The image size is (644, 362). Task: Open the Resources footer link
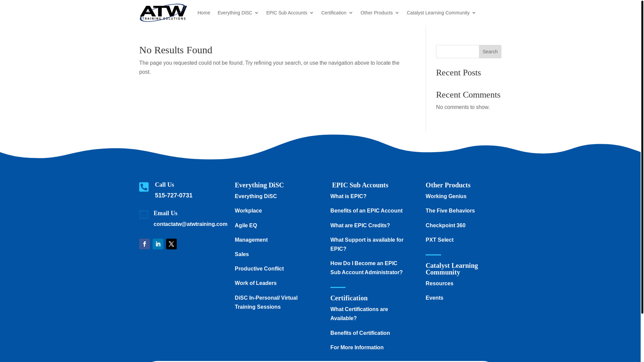tap(439, 283)
